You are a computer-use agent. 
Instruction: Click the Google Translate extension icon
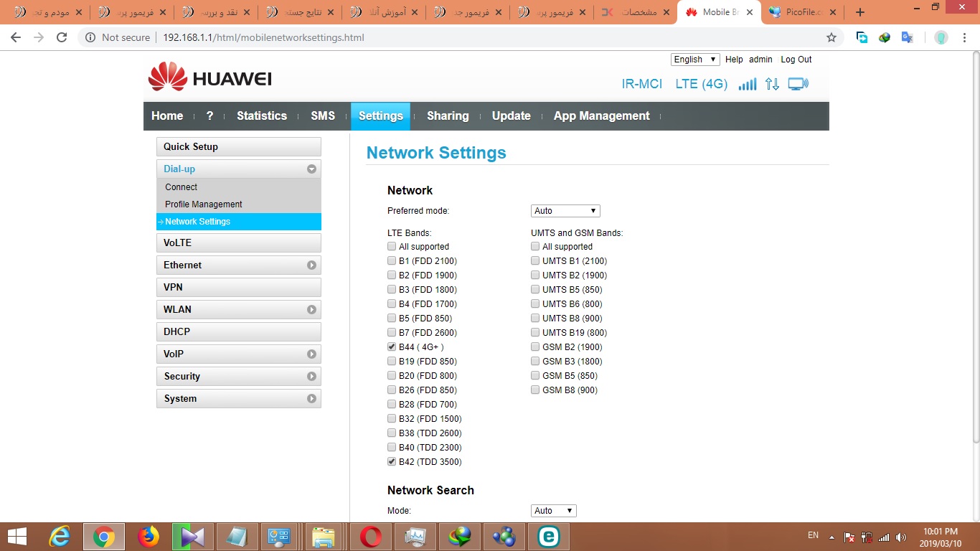pyautogui.click(x=907, y=37)
